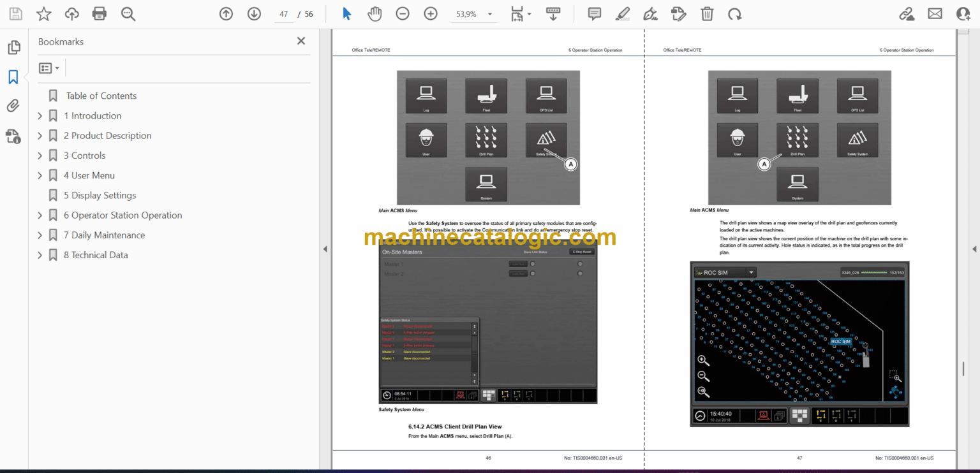Rotate the current page

[735, 13]
